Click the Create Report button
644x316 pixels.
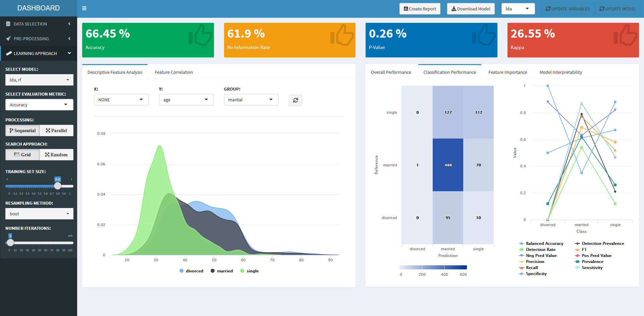[420, 9]
